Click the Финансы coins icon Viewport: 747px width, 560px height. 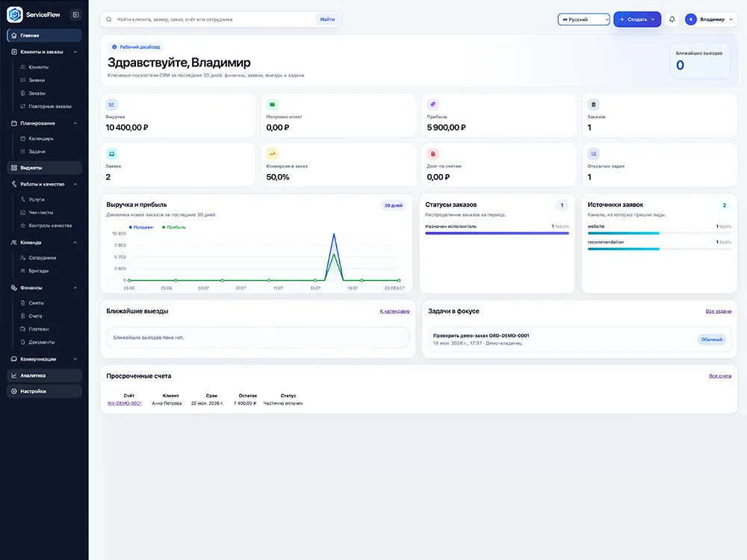[13, 287]
